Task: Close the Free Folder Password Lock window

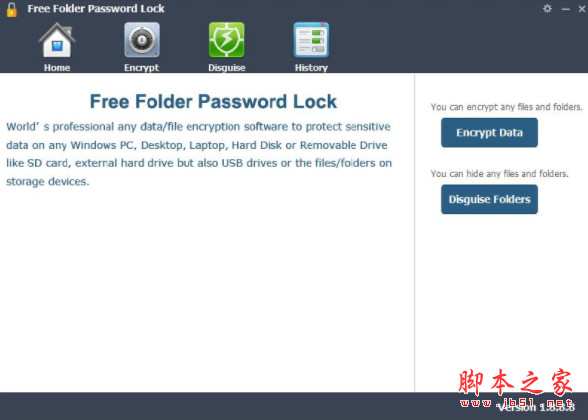Action: 582,9
